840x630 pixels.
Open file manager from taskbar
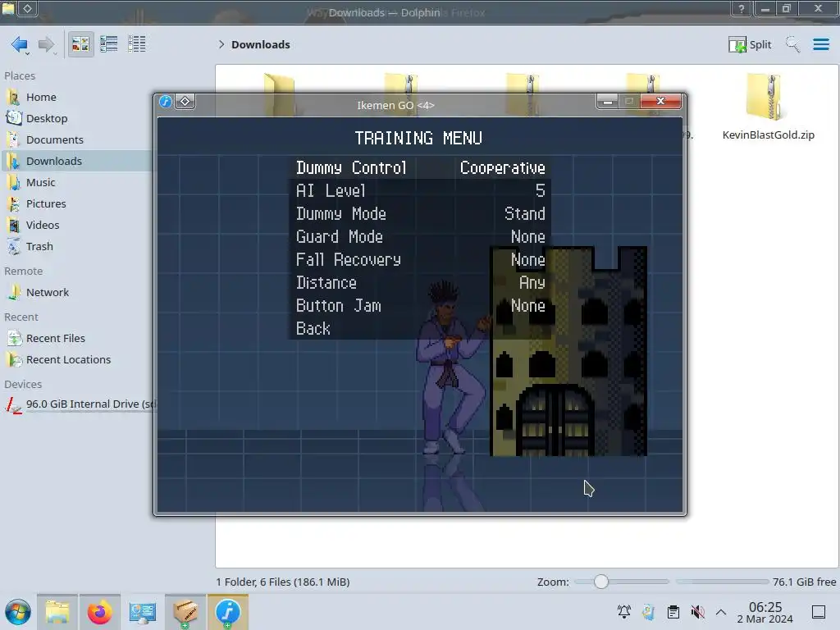pos(57,612)
